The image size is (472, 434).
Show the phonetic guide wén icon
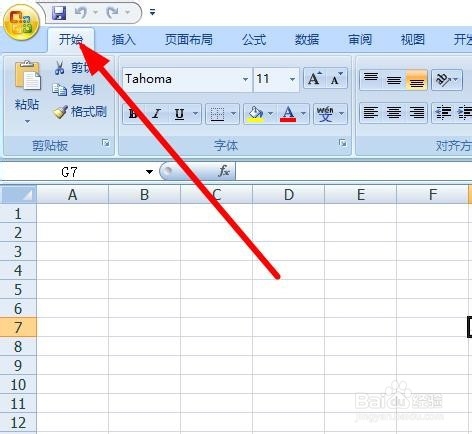325,114
